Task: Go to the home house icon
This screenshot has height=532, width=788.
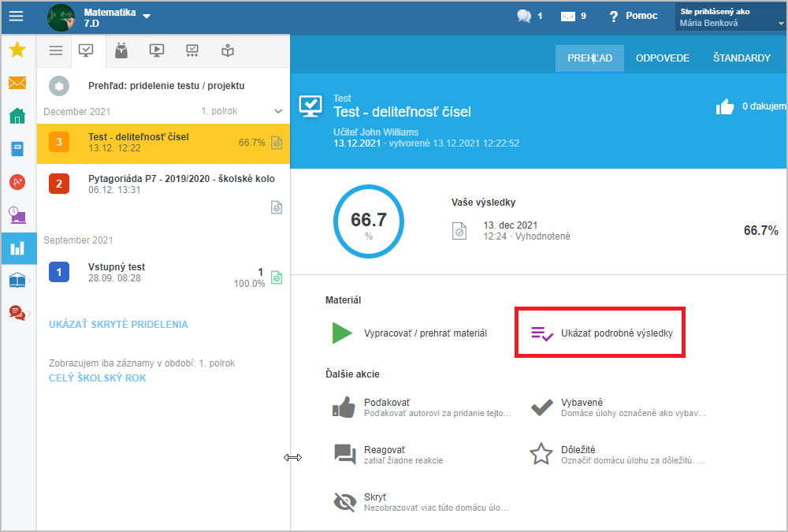Action: 17,116
